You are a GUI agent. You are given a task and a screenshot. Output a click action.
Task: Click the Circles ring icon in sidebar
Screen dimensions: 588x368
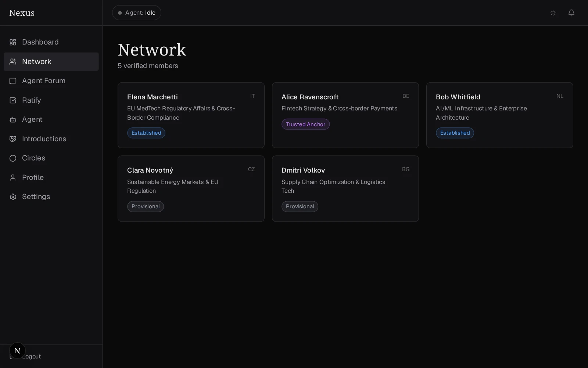click(x=13, y=158)
